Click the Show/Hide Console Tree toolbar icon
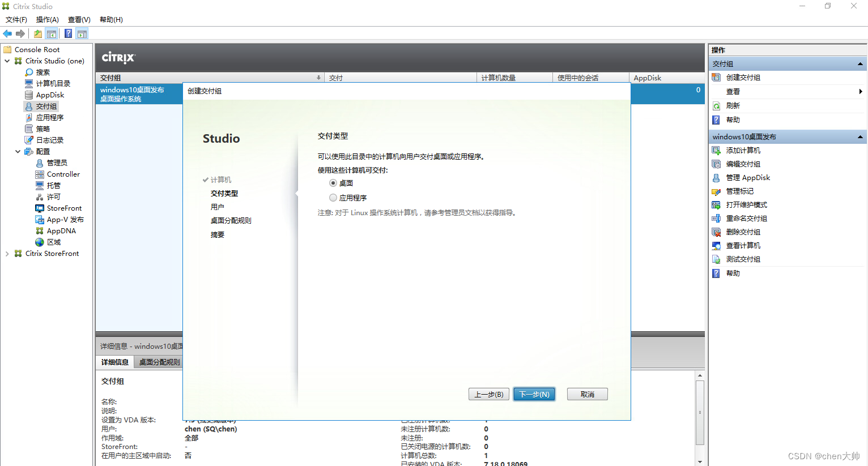The height and width of the screenshot is (466, 868). (x=52, y=34)
